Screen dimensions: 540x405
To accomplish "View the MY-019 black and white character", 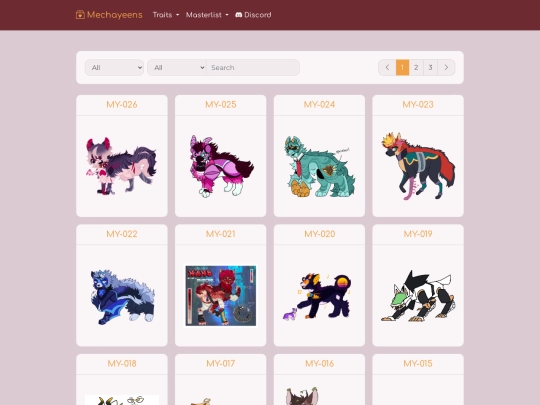I will pyautogui.click(x=418, y=296).
